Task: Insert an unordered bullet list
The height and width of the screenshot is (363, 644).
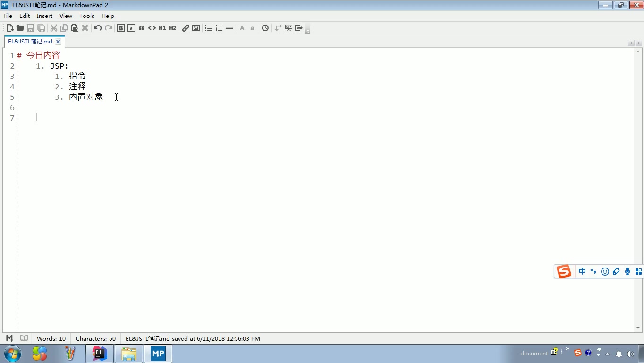Action: 209,28
